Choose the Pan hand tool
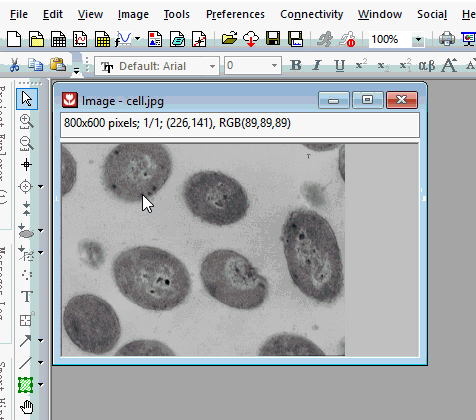The width and height of the screenshot is (476, 420). pos(27,407)
